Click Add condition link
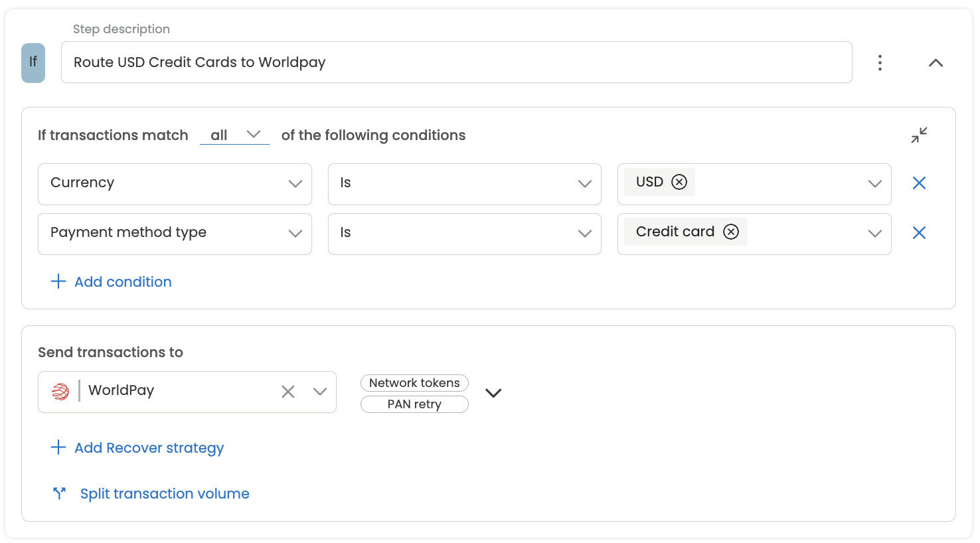This screenshot has width=980, height=543. click(x=123, y=281)
